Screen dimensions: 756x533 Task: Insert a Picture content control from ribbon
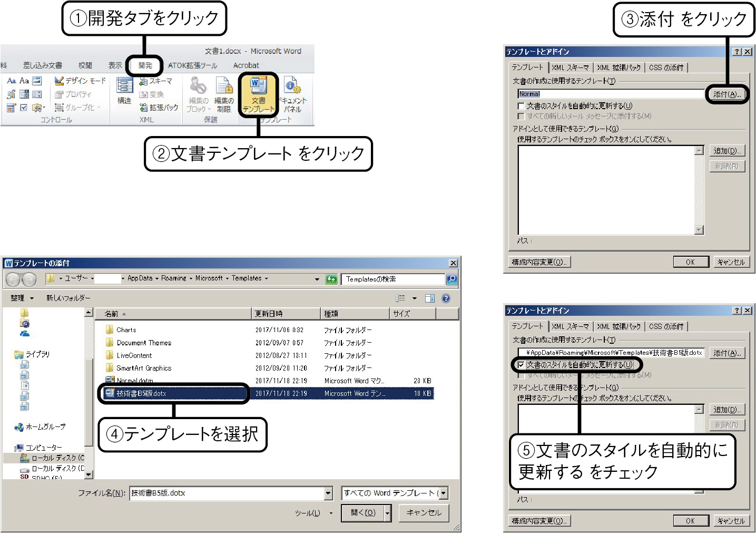[x=37, y=81]
